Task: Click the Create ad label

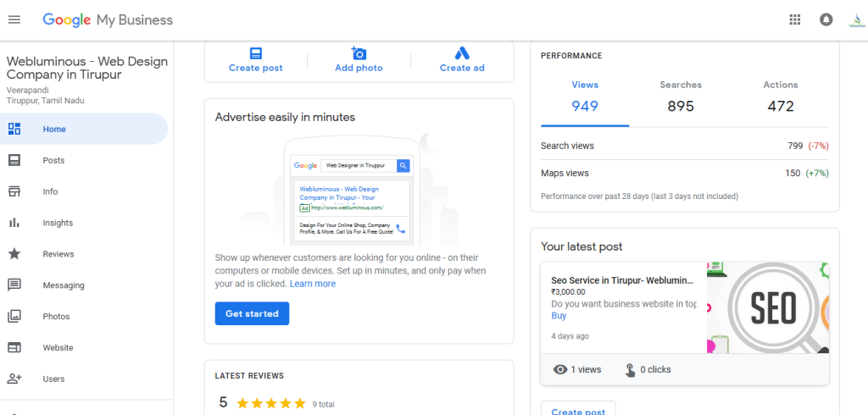Action: click(462, 68)
